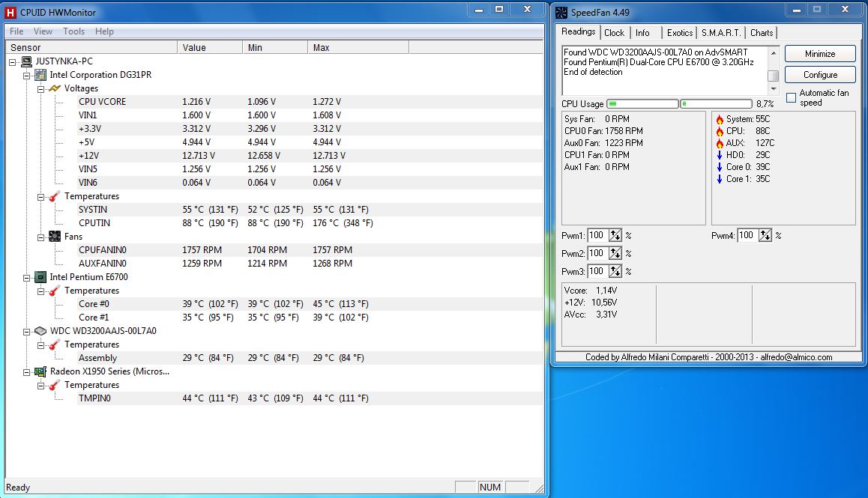
Task: Open the Help menu in HWMonitor
Action: tap(104, 31)
